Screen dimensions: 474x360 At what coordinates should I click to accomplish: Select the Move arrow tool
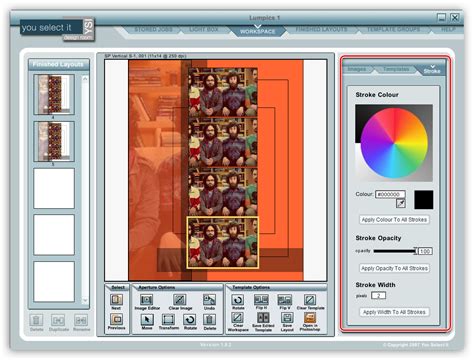point(147,320)
